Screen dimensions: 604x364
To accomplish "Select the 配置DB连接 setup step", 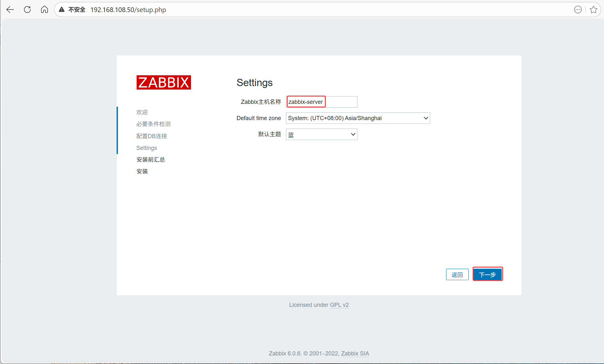I will pos(152,136).
